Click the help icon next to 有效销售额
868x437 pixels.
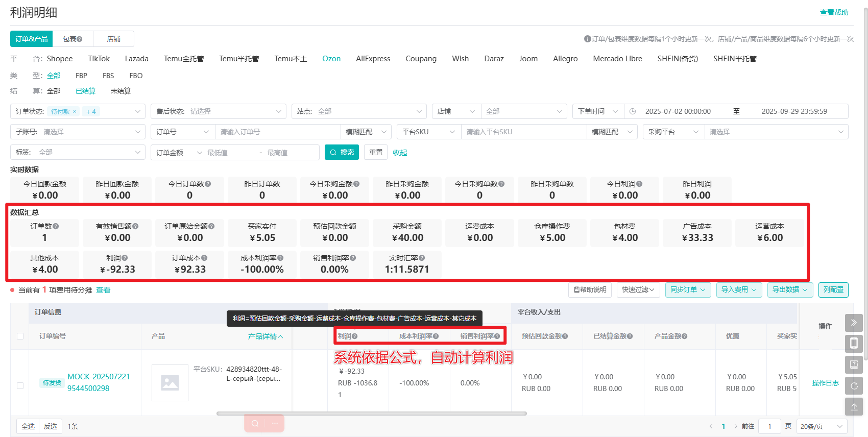pyautogui.click(x=135, y=226)
